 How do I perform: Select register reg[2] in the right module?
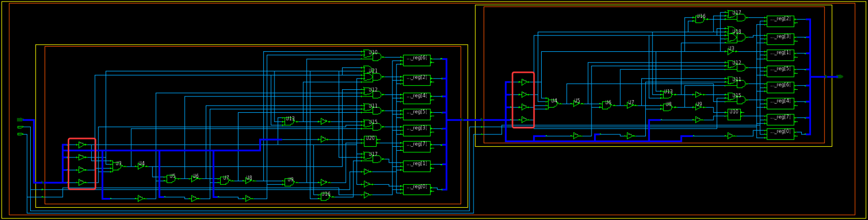pos(780,21)
